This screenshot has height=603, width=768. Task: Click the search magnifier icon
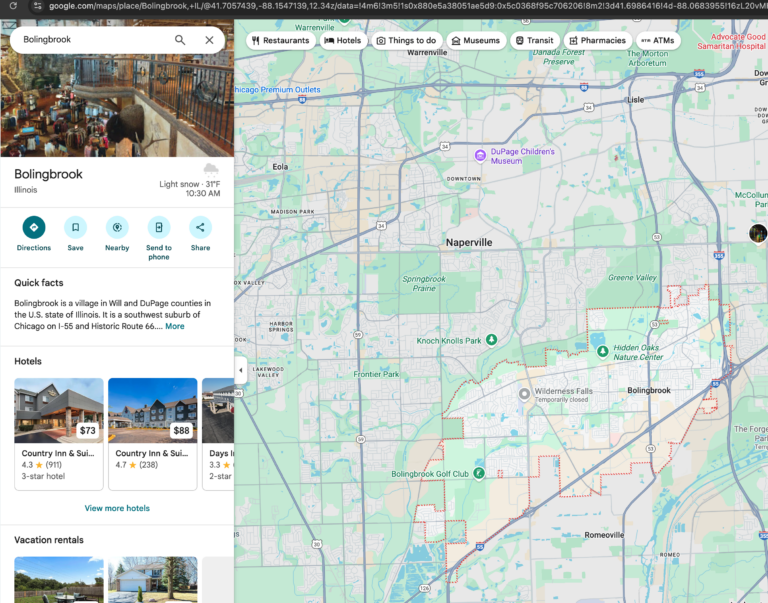pyautogui.click(x=180, y=40)
